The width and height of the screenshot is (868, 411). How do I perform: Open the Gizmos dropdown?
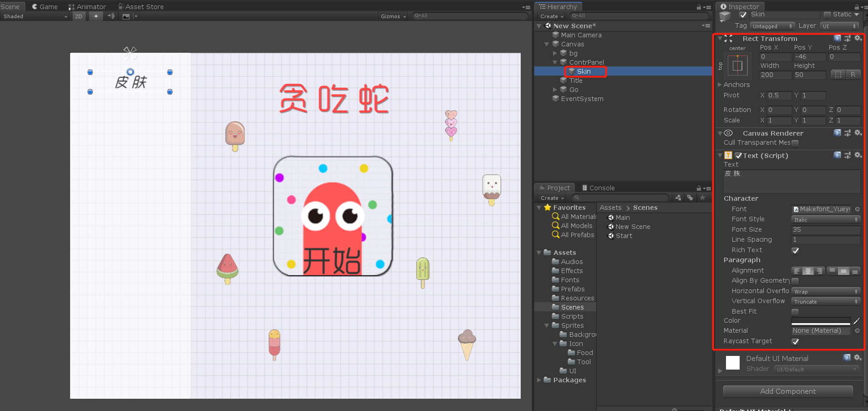click(393, 16)
